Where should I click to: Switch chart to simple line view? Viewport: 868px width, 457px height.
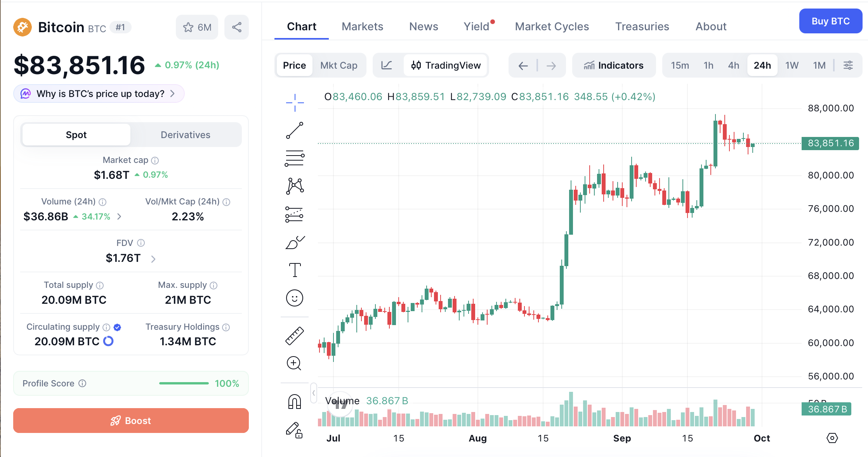(x=387, y=65)
